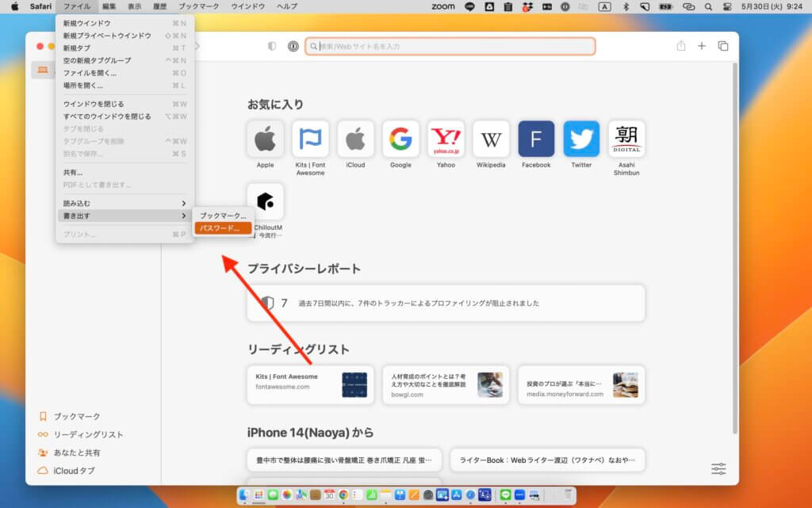Click the zoom menu bar item
The width and height of the screenshot is (812, 508).
[443, 6]
